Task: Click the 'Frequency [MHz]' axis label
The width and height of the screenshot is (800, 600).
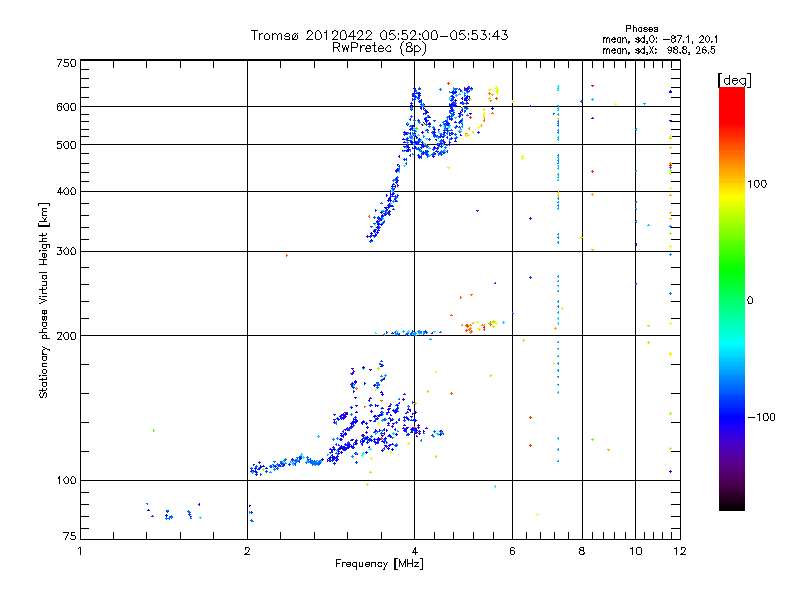Action: tap(379, 564)
